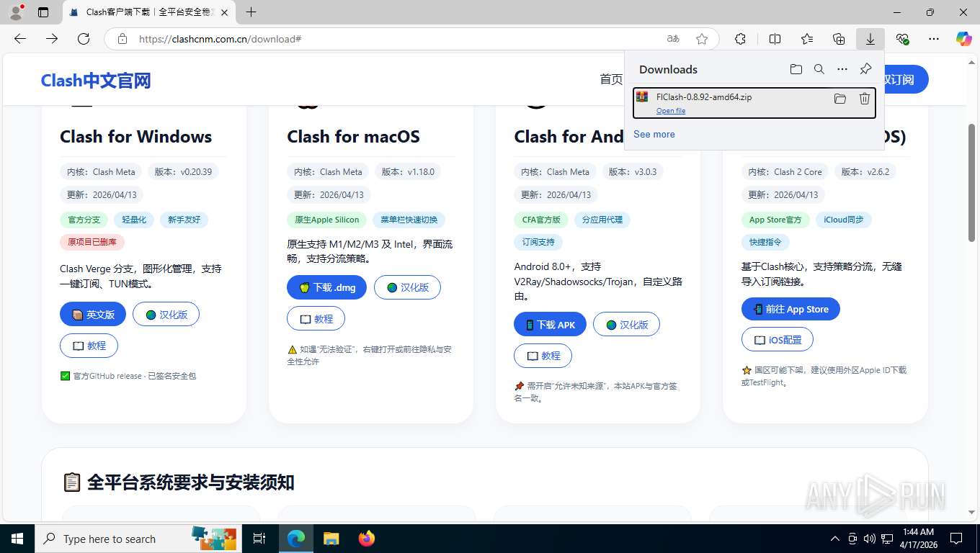
Task: Go to 首页 in site navigation
Action: [x=611, y=79]
